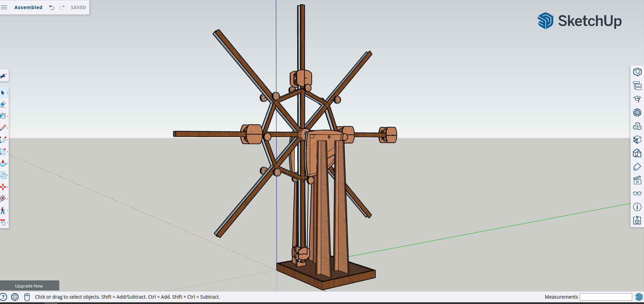
Task: Open the stacked cubes panel
Action: click(637, 126)
